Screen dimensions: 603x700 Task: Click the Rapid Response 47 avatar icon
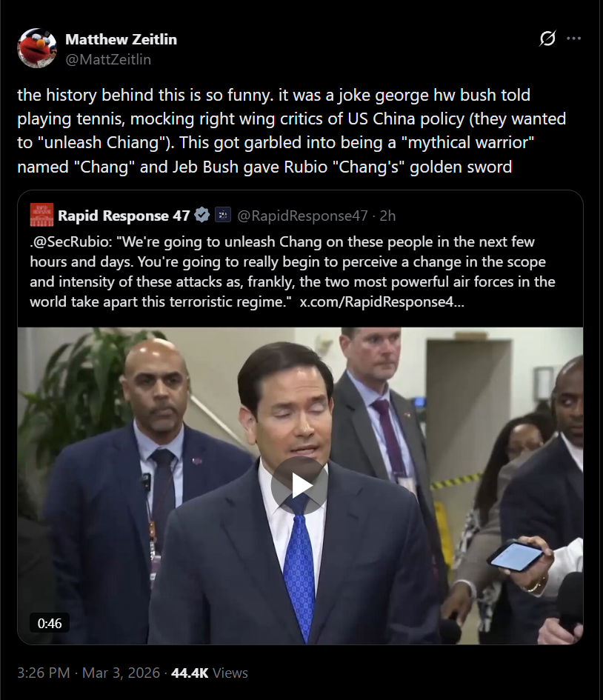(42, 215)
